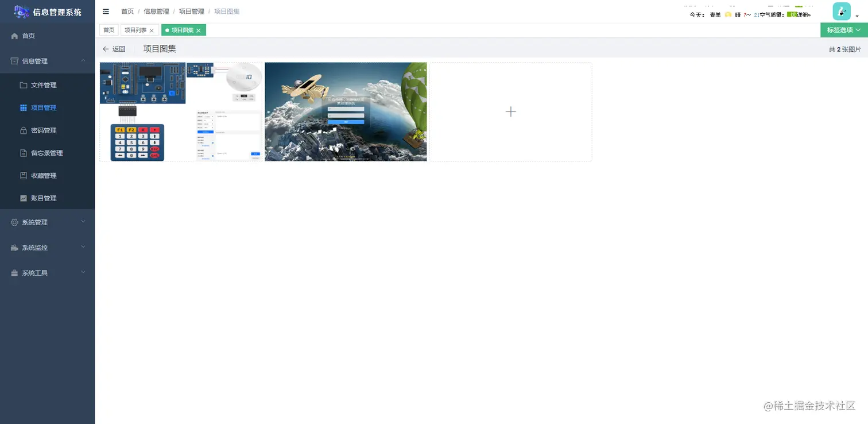Click the 项目图集 page heading
This screenshot has width=868, height=424.
tap(160, 49)
